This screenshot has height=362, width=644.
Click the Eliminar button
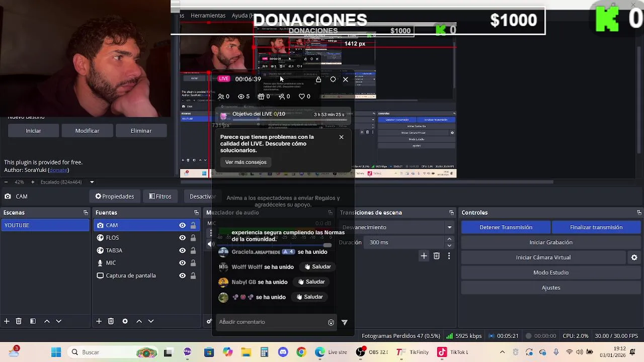(141, 131)
